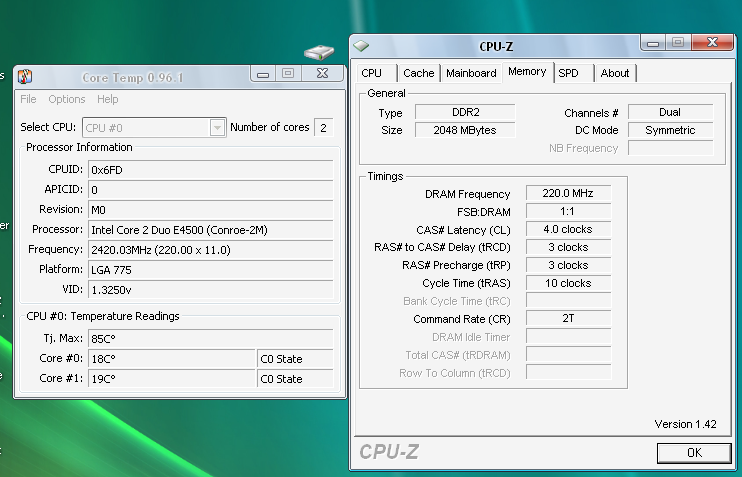Open the File menu in Core Temp
This screenshot has height=477, width=742.
coord(28,99)
